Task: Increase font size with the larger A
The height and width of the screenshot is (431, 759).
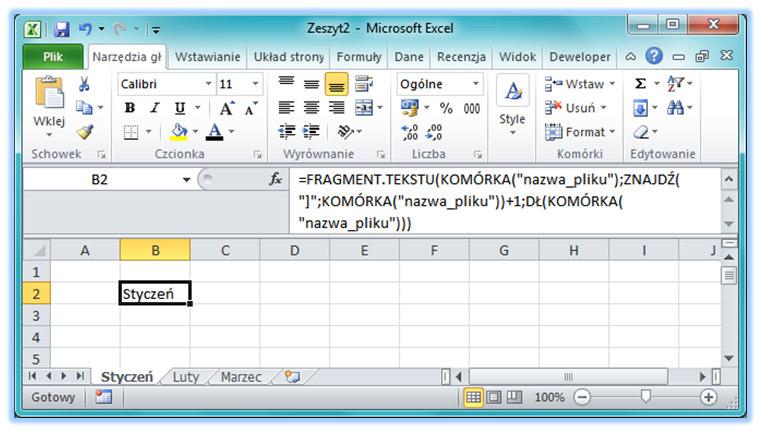Action: pyautogui.click(x=227, y=108)
